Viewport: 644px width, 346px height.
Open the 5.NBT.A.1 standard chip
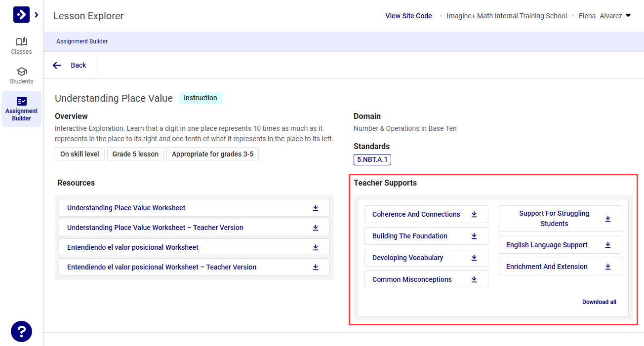(x=372, y=159)
